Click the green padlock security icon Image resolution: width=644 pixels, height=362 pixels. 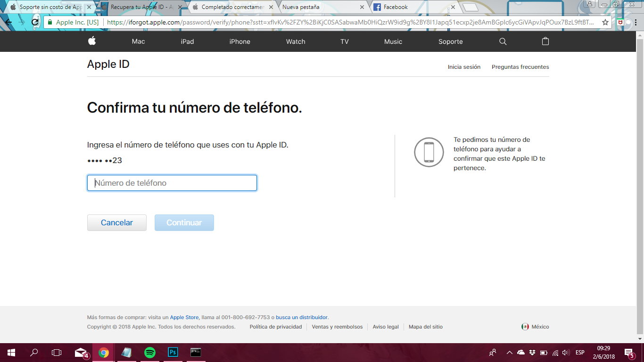point(50,22)
